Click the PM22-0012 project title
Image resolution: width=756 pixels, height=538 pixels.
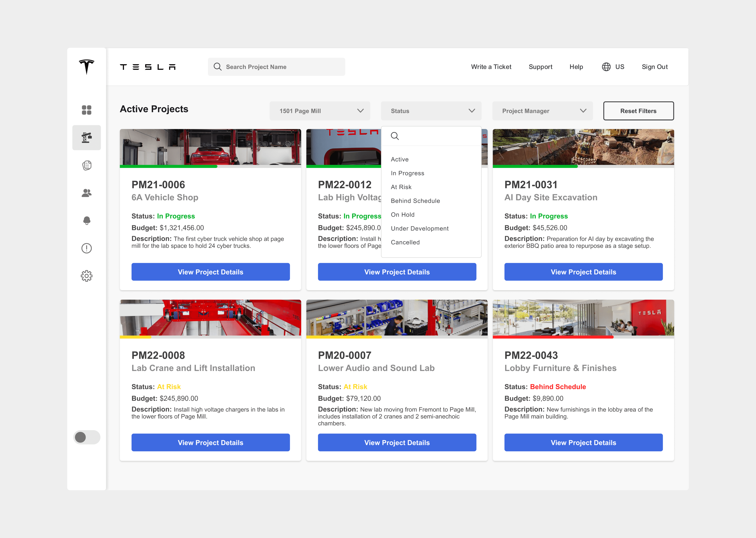click(345, 185)
